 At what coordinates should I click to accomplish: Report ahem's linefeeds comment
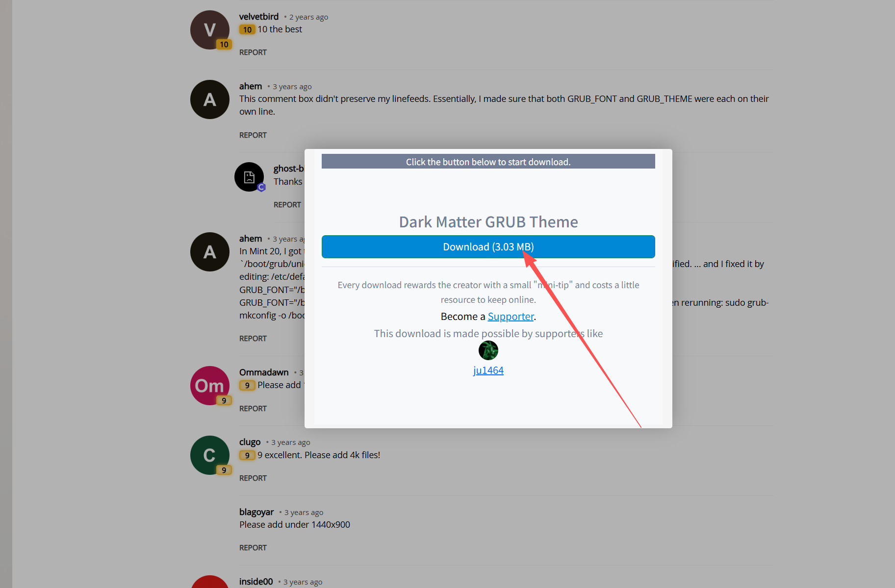pos(253,135)
